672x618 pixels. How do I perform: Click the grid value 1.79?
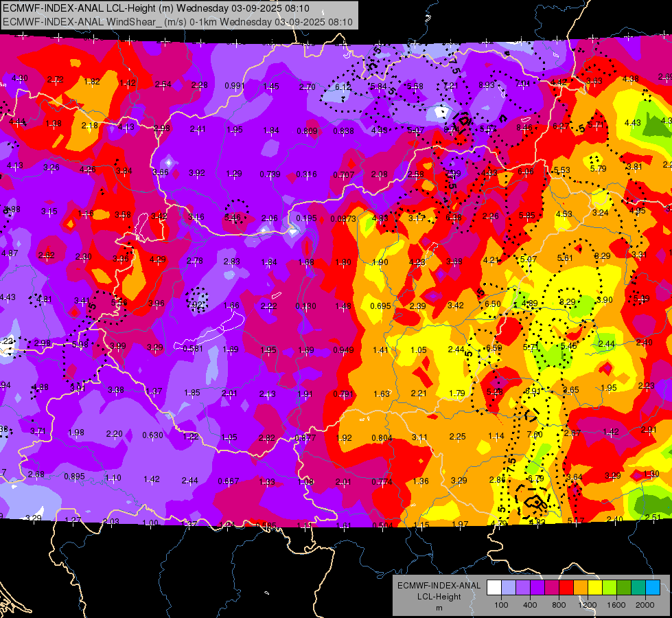coord(457,393)
